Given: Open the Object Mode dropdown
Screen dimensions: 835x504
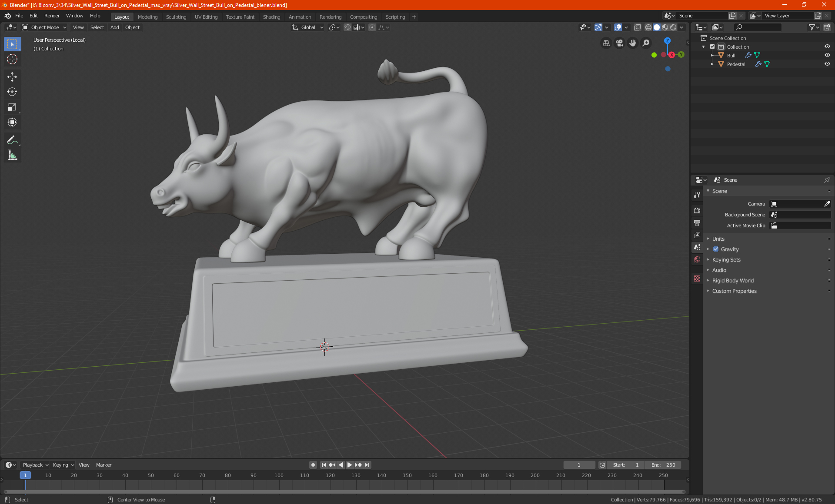Looking at the screenshot, I should pyautogui.click(x=44, y=27).
